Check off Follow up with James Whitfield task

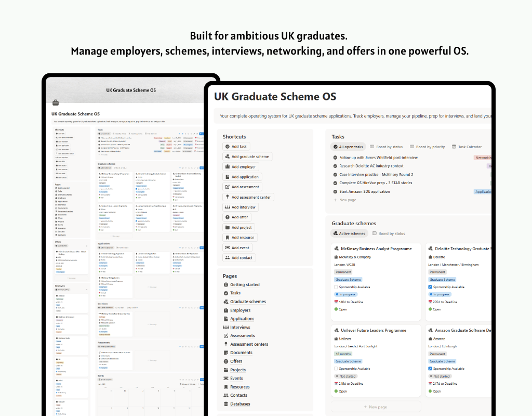(x=335, y=158)
